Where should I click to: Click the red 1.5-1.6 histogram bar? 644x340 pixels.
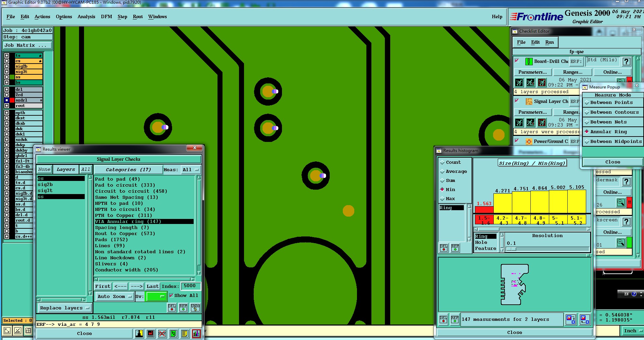coord(484,210)
